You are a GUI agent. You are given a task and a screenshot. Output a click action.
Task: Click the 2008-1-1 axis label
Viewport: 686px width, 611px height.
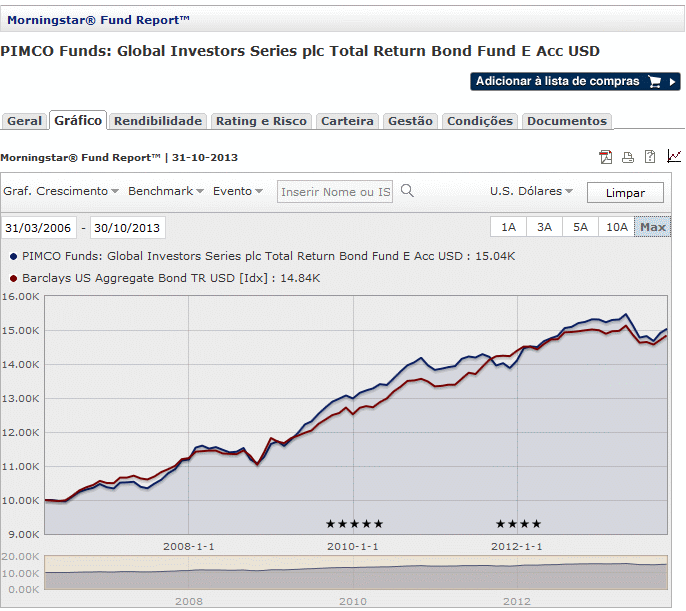pyautogui.click(x=189, y=546)
